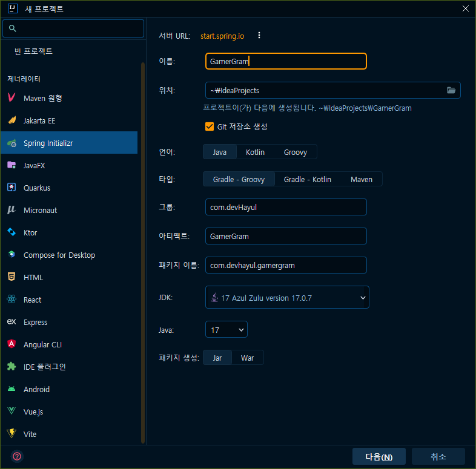This screenshot has width=476, height=469.
Task: Click the Vite lightning icon
Action: click(x=12, y=433)
